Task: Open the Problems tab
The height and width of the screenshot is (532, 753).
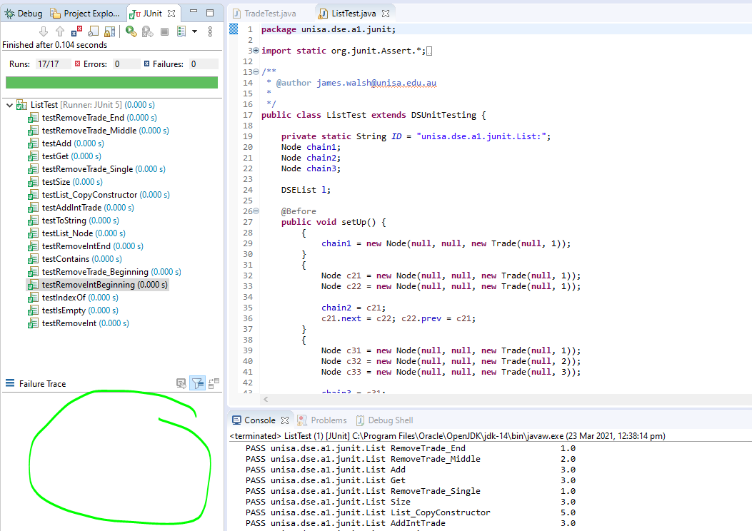Action: tap(322, 420)
